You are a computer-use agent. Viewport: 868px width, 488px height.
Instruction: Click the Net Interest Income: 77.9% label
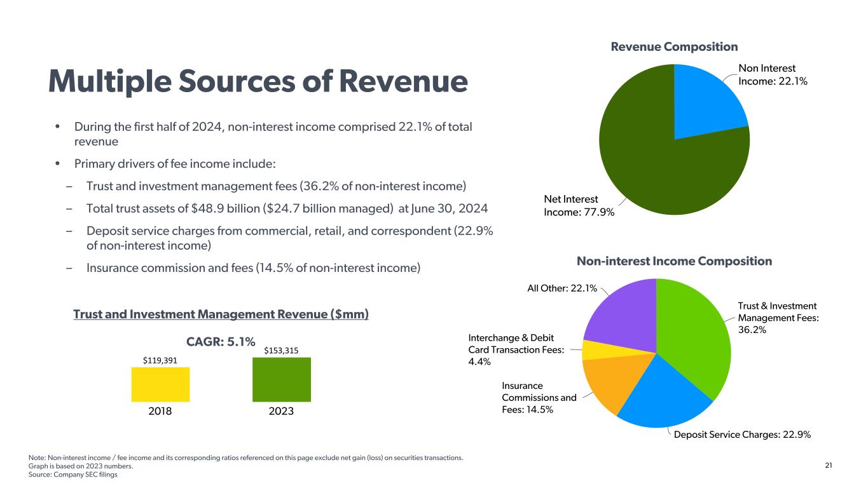click(579, 205)
